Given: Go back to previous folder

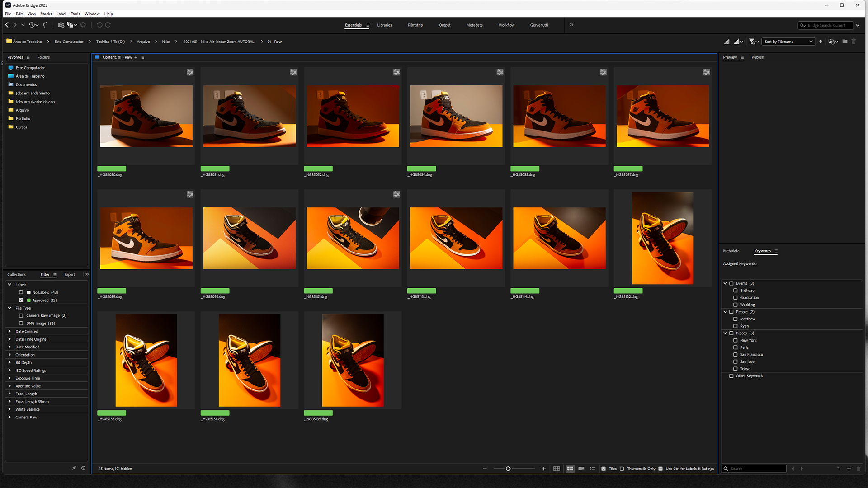Looking at the screenshot, I should click(7, 25).
